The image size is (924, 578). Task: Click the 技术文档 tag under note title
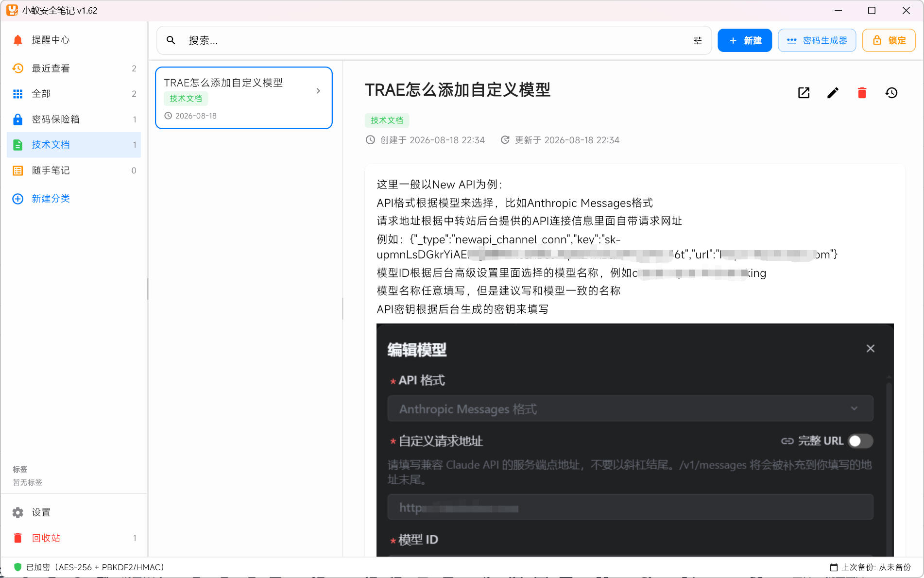[387, 120]
